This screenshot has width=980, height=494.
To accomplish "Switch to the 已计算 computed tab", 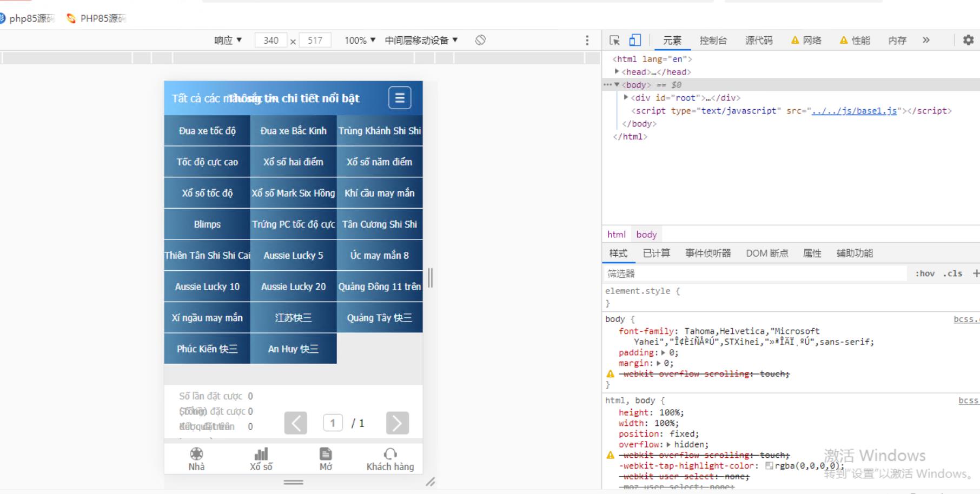I will (x=656, y=253).
